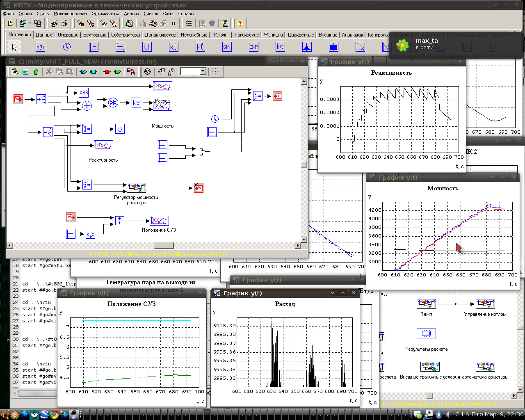Screen dimensions: 525x420
Task: Open the Моделирование menu
Action: click(70, 14)
